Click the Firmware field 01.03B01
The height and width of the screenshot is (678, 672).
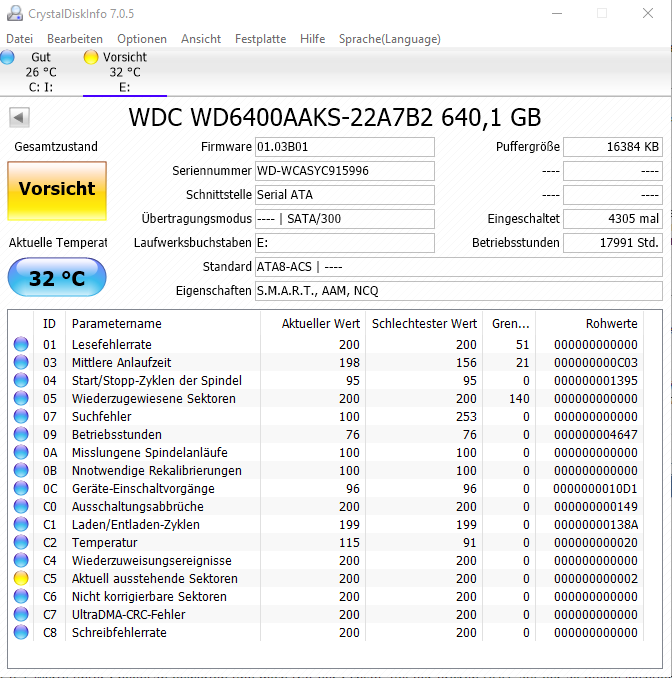tap(345, 147)
